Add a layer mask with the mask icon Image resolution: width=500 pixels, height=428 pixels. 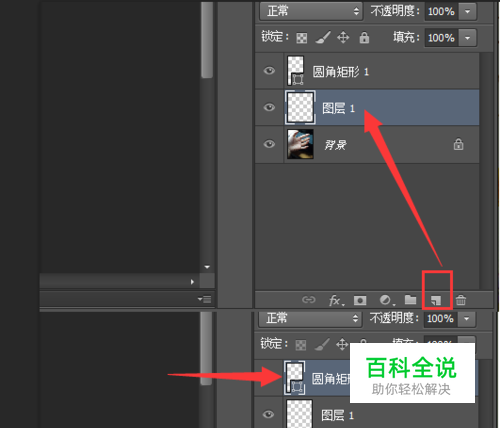[x=360, y=300]
